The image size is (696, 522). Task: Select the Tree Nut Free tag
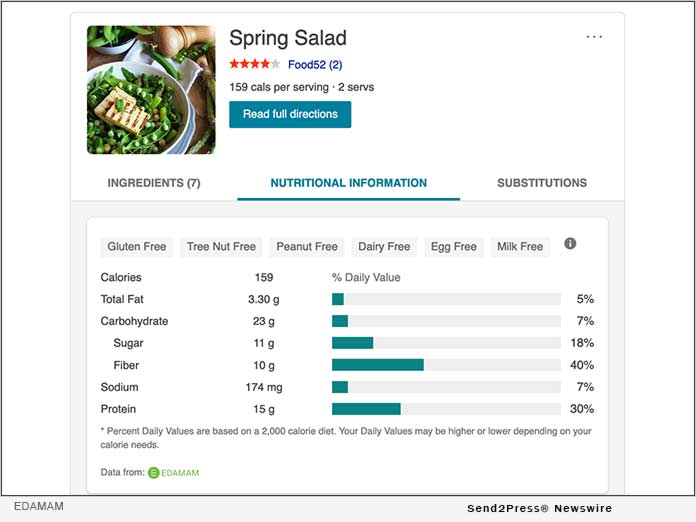221,247
